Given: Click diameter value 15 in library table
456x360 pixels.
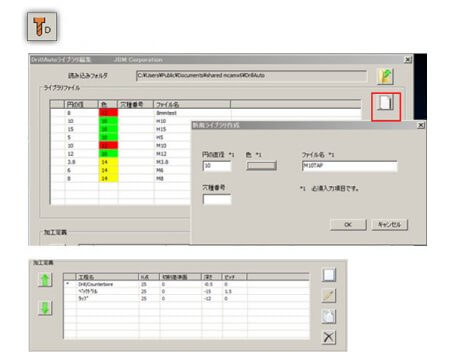Looking at the screenshot, I should point(70,129).
